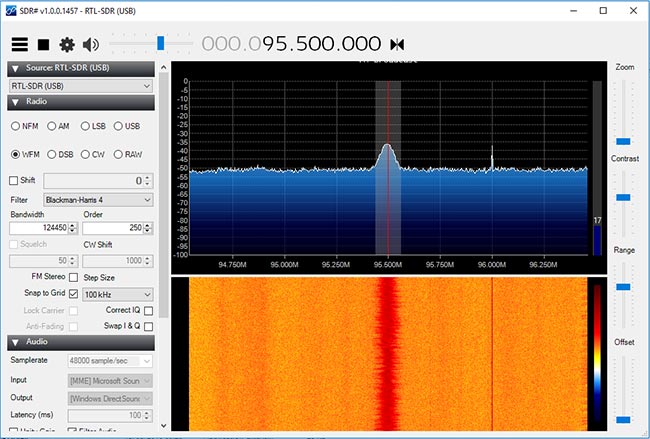
Task: Uncheck the Snap to Grid checkbox
Action: pos(73,294)
